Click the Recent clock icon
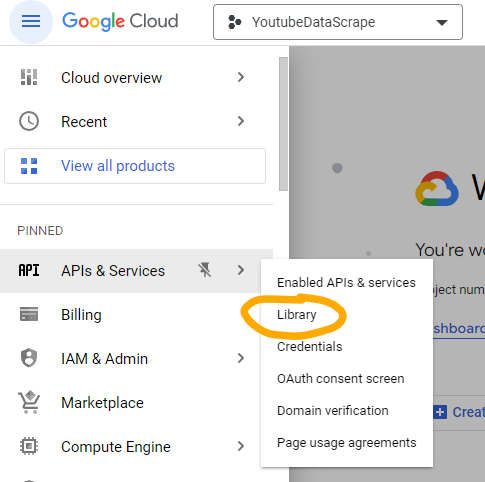The image size is (485, 482). (29, 121)
